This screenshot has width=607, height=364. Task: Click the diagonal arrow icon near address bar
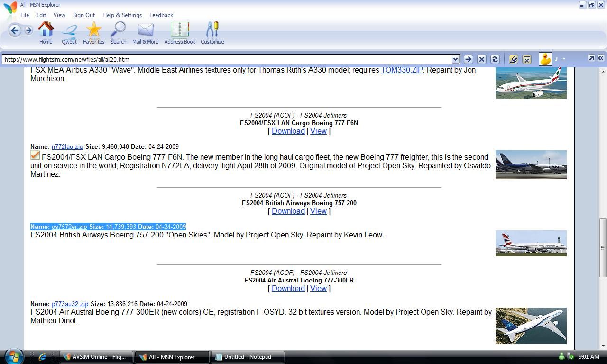pos(591,58)
